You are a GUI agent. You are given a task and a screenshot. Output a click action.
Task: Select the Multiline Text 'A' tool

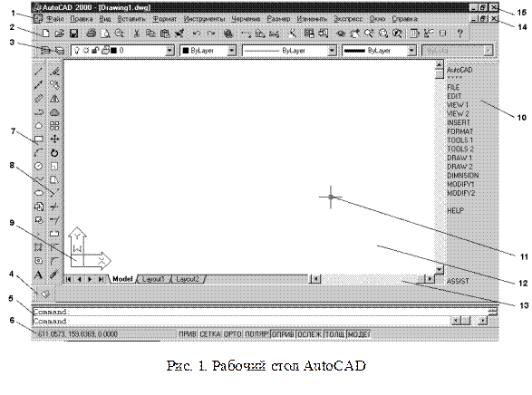pyautogui.click(x=38, y=275)
